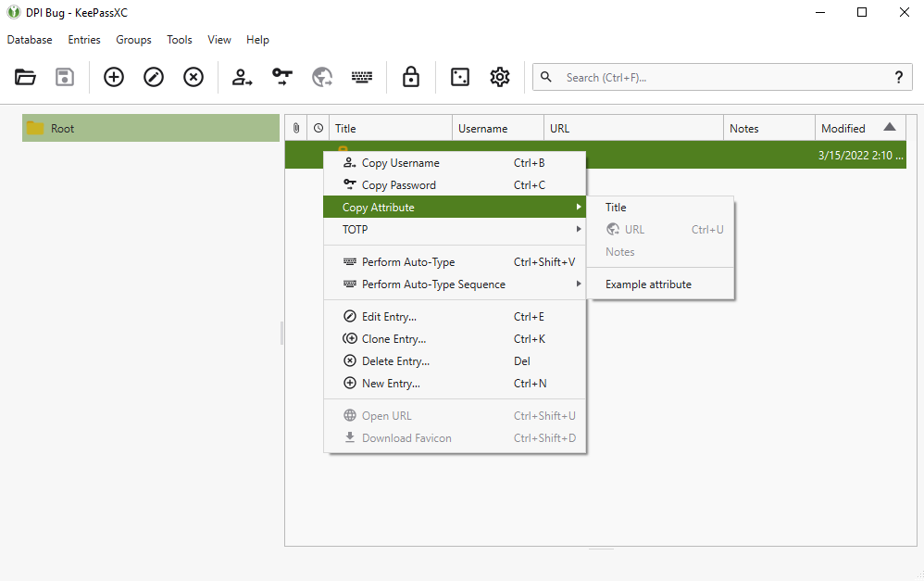Viewport: 924px width, 581px height.
Task: Select the Root group in the sidebar
Action: 62,127
